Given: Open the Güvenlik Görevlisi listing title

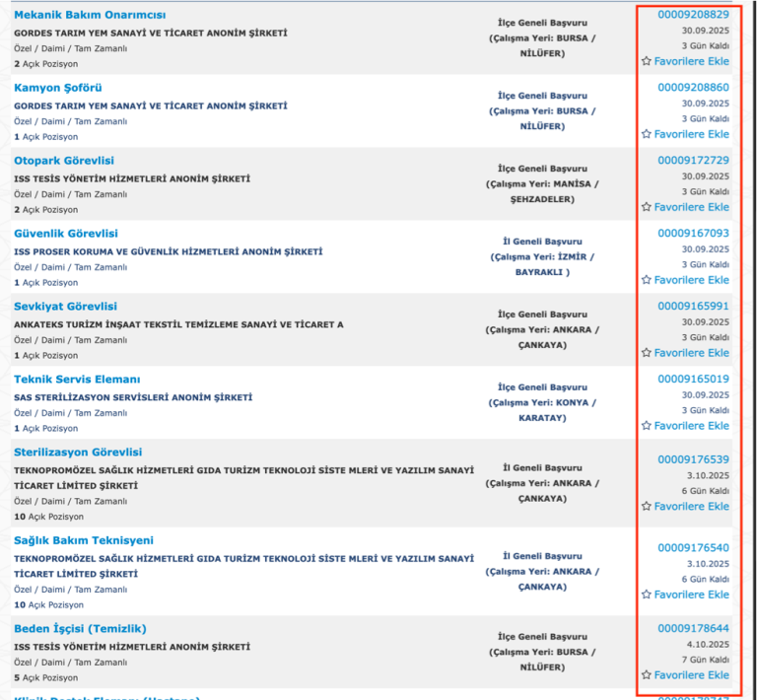Looking at the screenshot, I should click(x=66, y=234).
